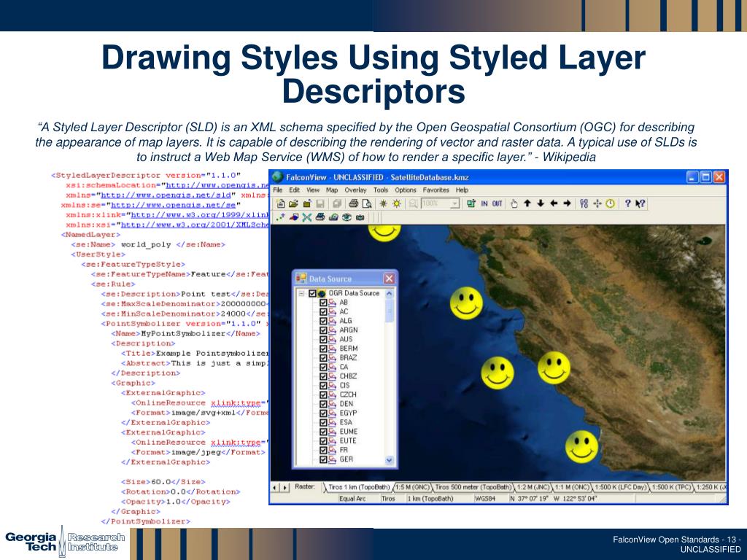
Task: Click the New document toolbar icon
Action: (281, 204)
